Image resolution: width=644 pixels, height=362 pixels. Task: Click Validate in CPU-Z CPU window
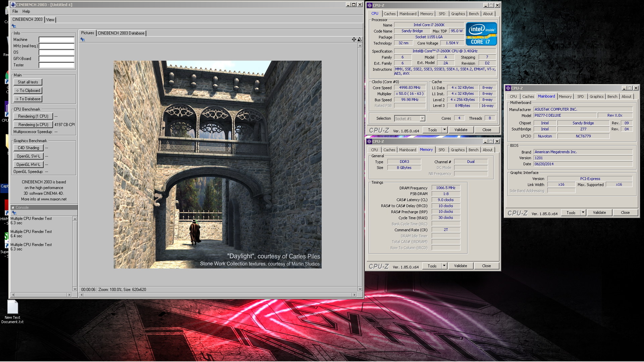(461, 130)
